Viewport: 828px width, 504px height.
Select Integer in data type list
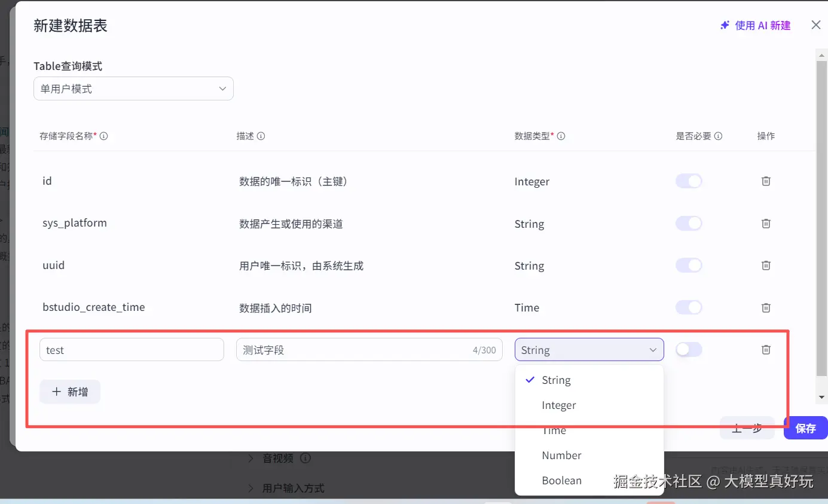[589, 405]
